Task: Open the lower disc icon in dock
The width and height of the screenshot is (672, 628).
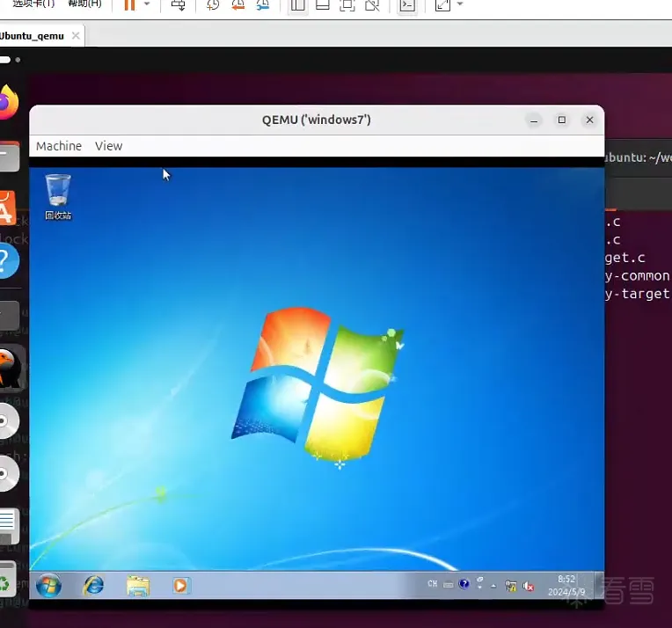Action: point(9,474)
